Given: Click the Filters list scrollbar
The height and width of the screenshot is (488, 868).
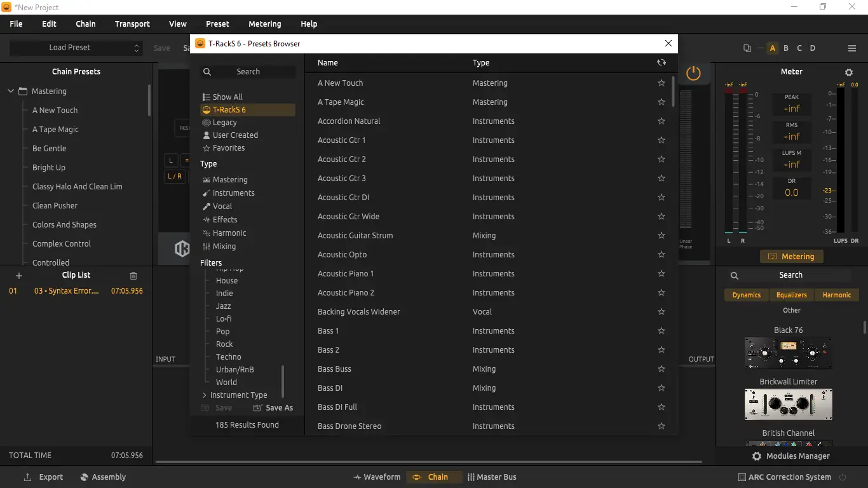Looking at the screenshot, I should 283,381.
